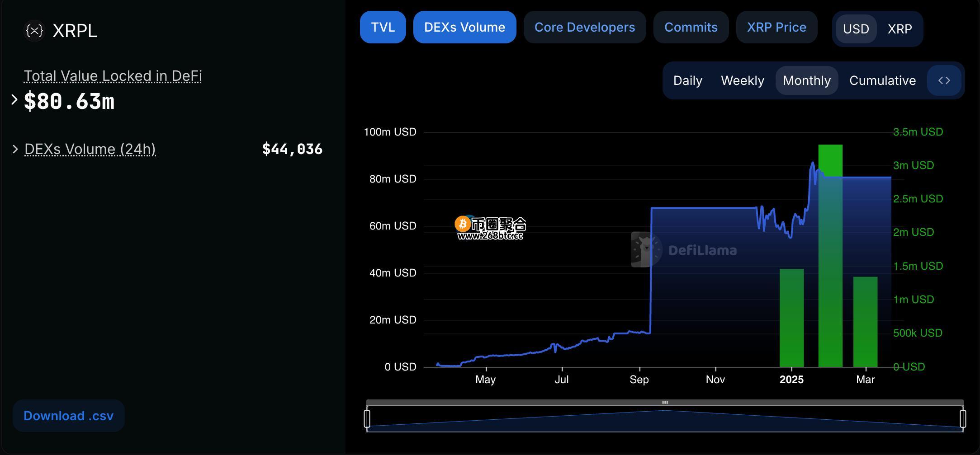The height and width of the screenshot is (455, 980).
Task: Click the XRPL chain logo icon
Action: [x=34, y=31]
